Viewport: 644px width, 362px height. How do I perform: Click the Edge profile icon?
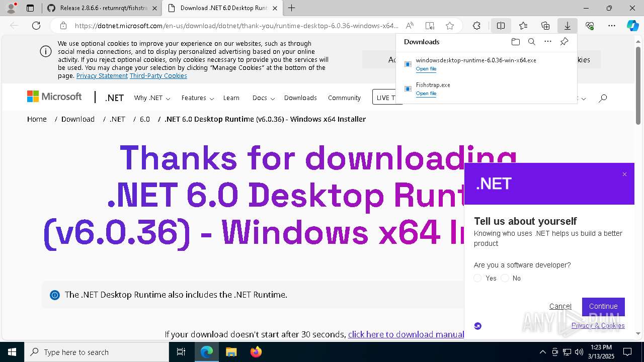(11, 8)
